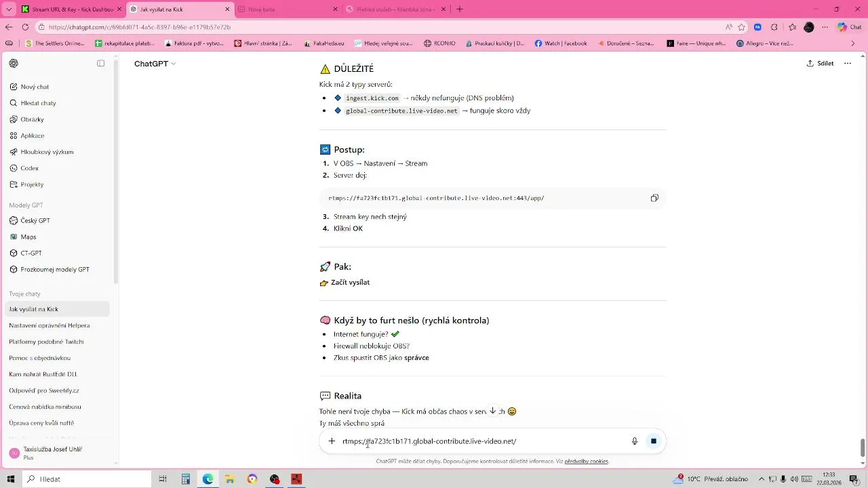Switch to the Nová karta tab

288,9
